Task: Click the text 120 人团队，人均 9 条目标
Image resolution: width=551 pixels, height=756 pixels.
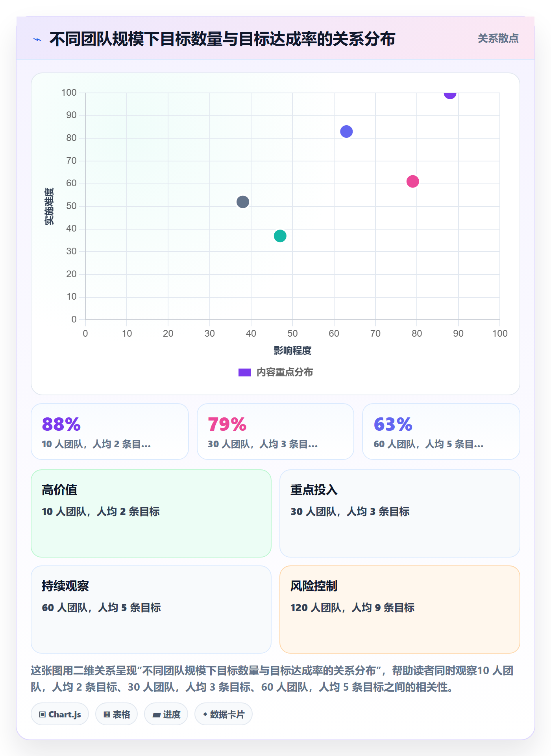Action: (x=352, y=608)
